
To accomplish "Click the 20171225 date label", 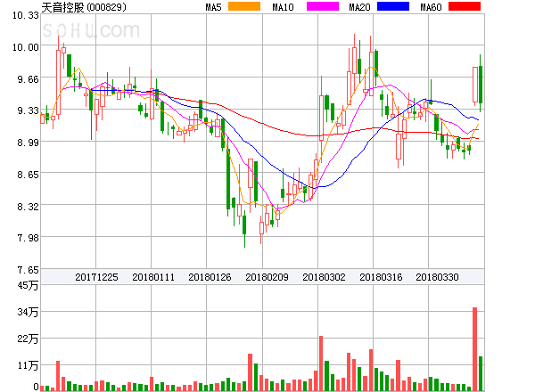I will tap(96, 277).
